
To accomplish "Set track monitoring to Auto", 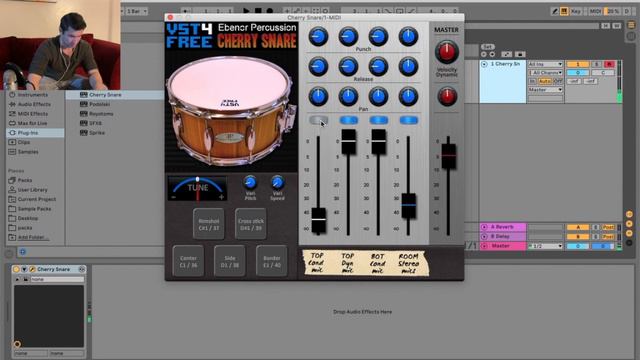I will [x=544, y=81].
